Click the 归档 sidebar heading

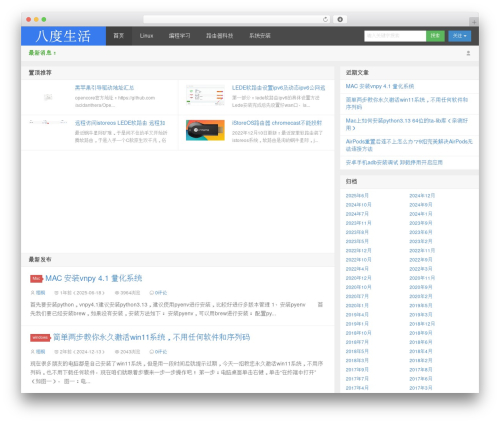click(351, 182)
